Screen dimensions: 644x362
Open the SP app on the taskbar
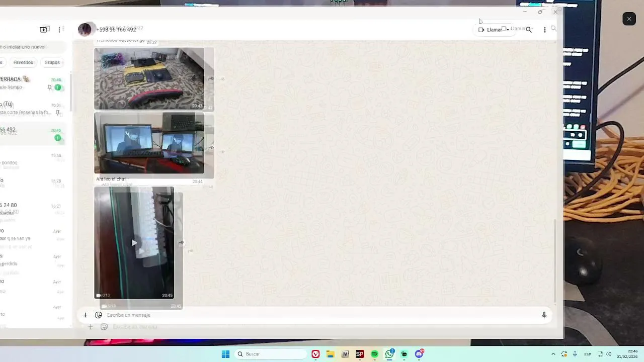[360, 354]
